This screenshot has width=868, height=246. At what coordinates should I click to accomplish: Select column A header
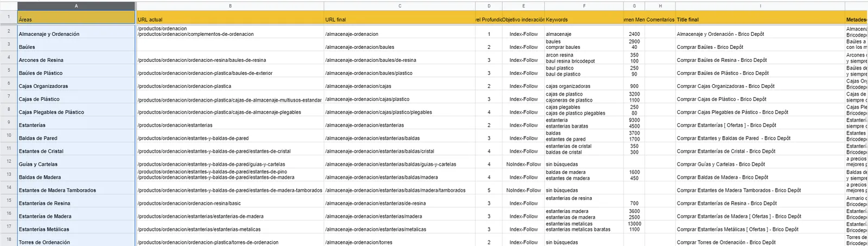(76, 6)
